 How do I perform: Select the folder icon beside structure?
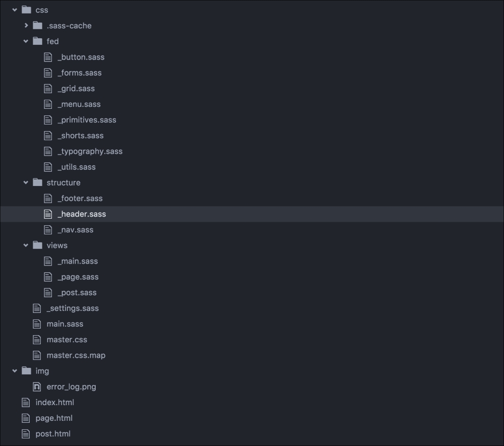pos(37,182)
